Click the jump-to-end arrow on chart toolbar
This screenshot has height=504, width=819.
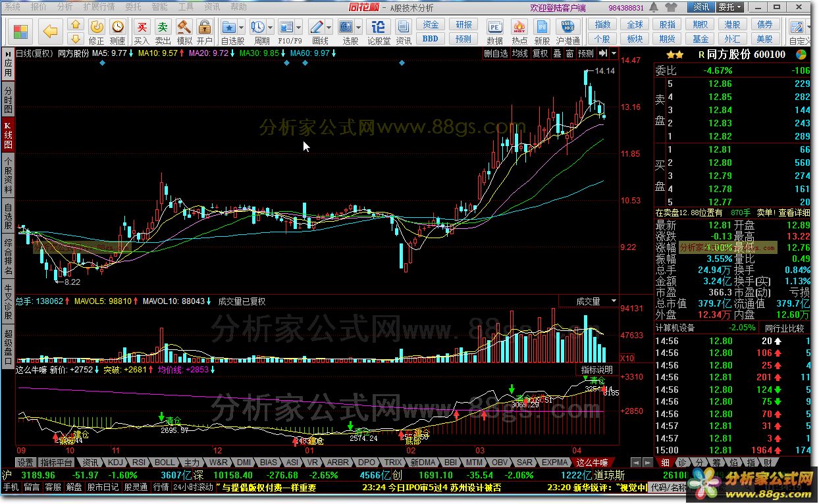click(x=603, y=53)
